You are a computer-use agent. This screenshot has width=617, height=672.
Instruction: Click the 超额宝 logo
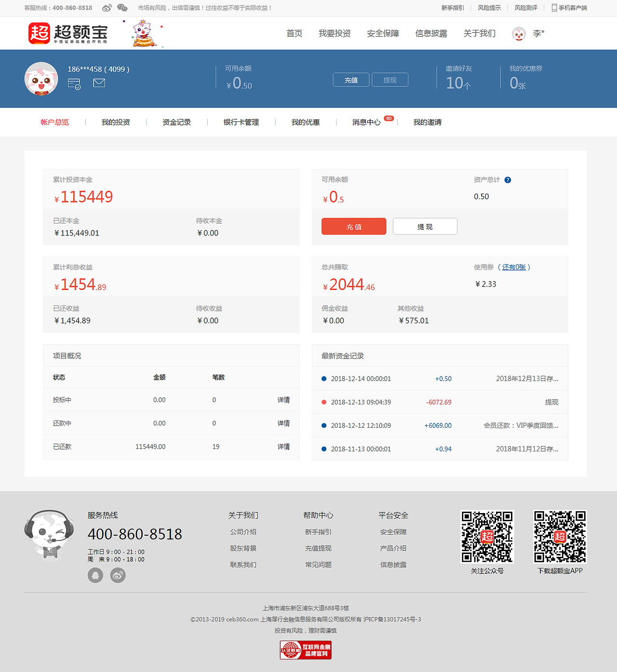[x=68, y=33]
